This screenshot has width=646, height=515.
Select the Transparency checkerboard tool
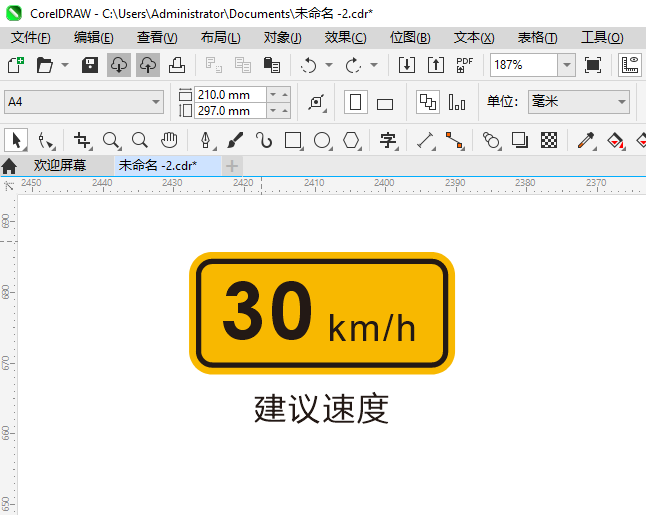pyautogui.click(x=549, y=140)
